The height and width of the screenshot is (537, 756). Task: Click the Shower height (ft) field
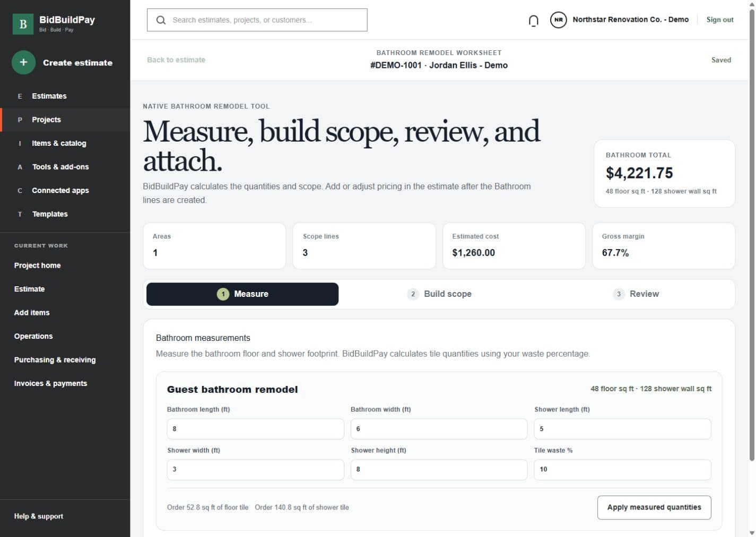click(x=439, y=470)
